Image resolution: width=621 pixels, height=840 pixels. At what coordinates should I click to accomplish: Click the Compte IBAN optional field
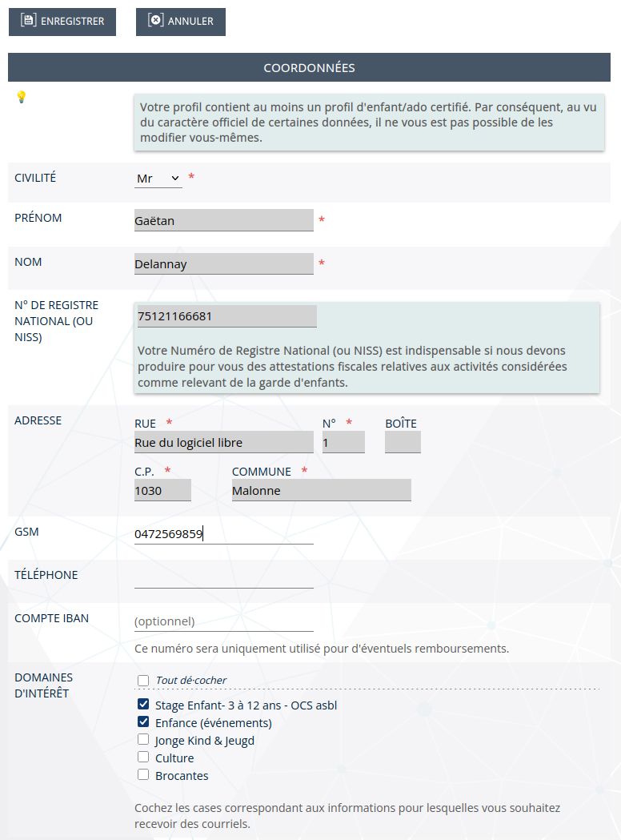(x=224, y=621)
